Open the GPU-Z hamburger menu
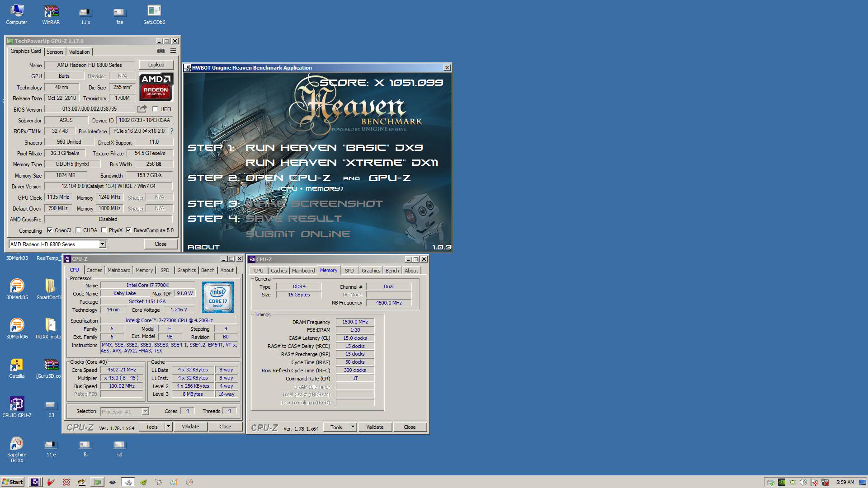The height and width of the screenshot is (488, 868). click(x=173, y=51)
